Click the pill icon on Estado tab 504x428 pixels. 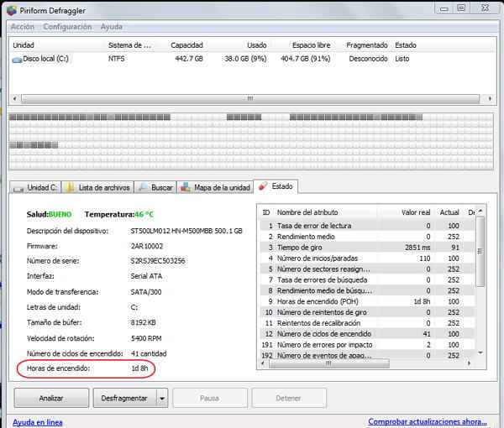click(263, 186)
